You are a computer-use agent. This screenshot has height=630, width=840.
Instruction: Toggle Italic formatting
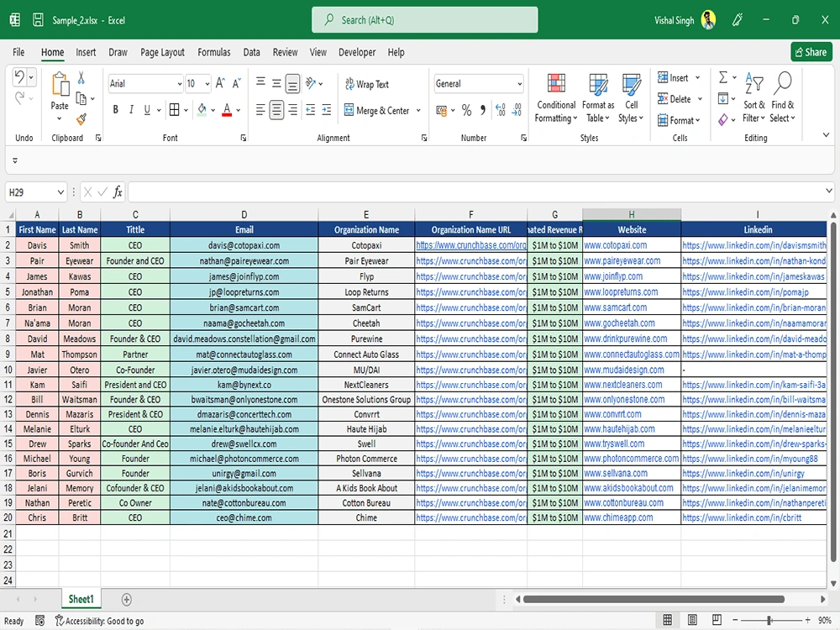[x=131, y=110]
